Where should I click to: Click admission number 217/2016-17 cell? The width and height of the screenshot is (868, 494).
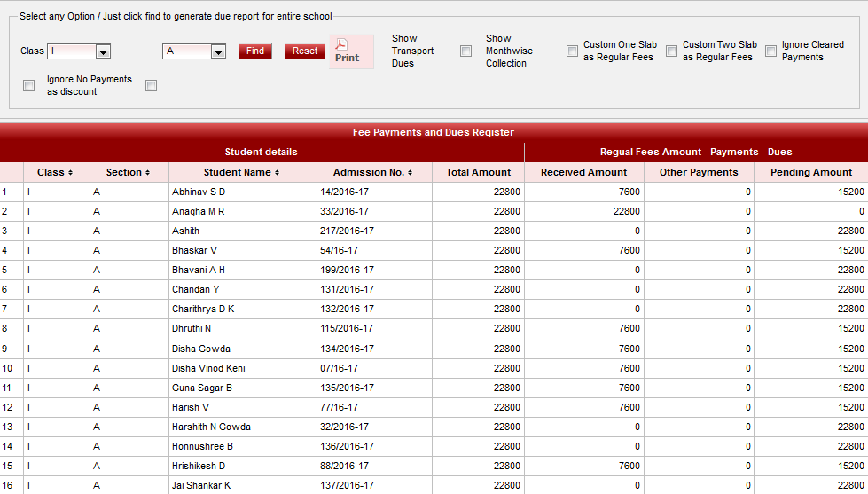point(347,231)
